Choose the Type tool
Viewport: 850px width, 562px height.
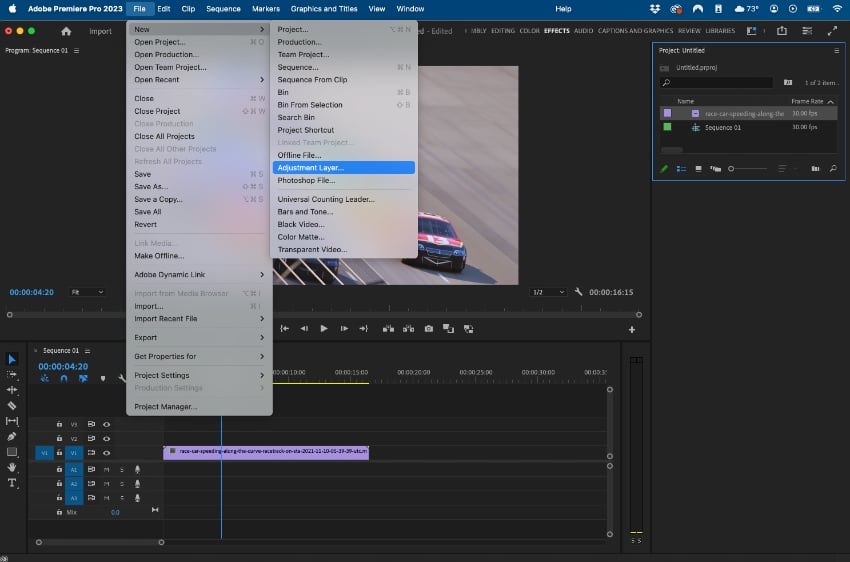[12, 482]
